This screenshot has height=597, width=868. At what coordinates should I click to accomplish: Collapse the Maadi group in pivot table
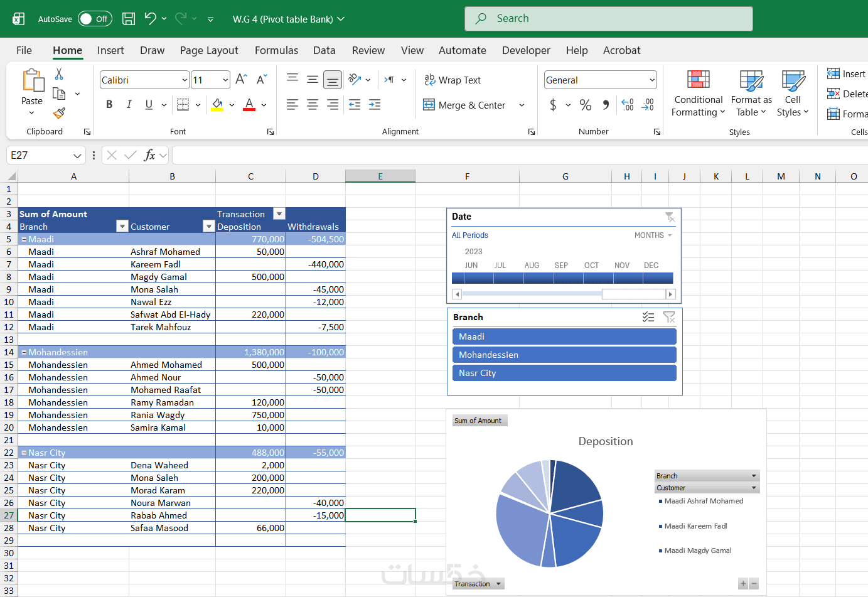pyautogui.click(x=24, y=239)
